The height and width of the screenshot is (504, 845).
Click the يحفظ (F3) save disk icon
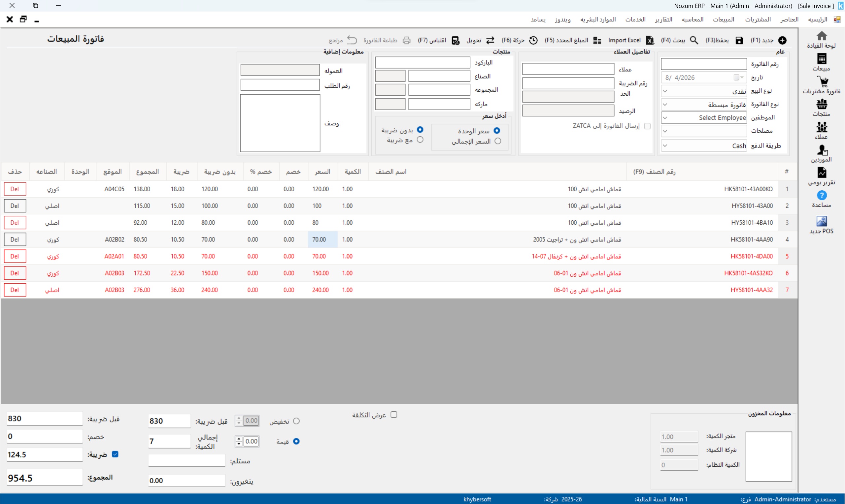(739, 41)
